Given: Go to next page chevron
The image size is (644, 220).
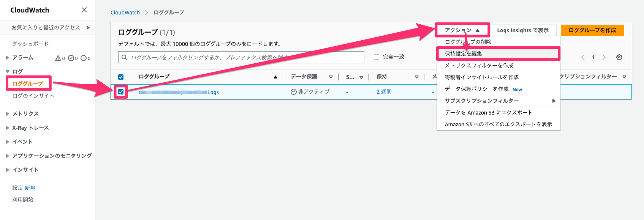Looking at the screenshot, I should coord(604,57).
